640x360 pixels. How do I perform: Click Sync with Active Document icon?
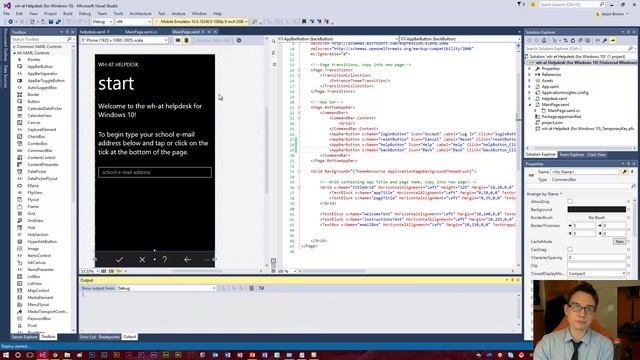tap(565, 41)
